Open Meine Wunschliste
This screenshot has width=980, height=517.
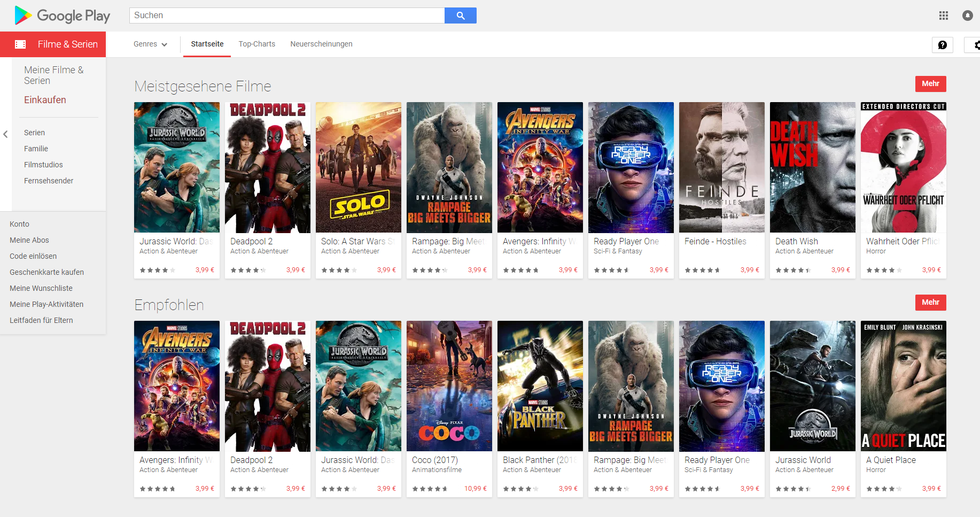coord(41,288)
